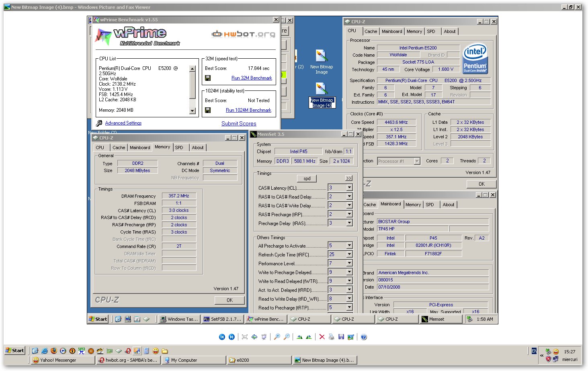Click the EN language indicator in the tray
This screenshot has width=588, height=371.
click(534, 351)
